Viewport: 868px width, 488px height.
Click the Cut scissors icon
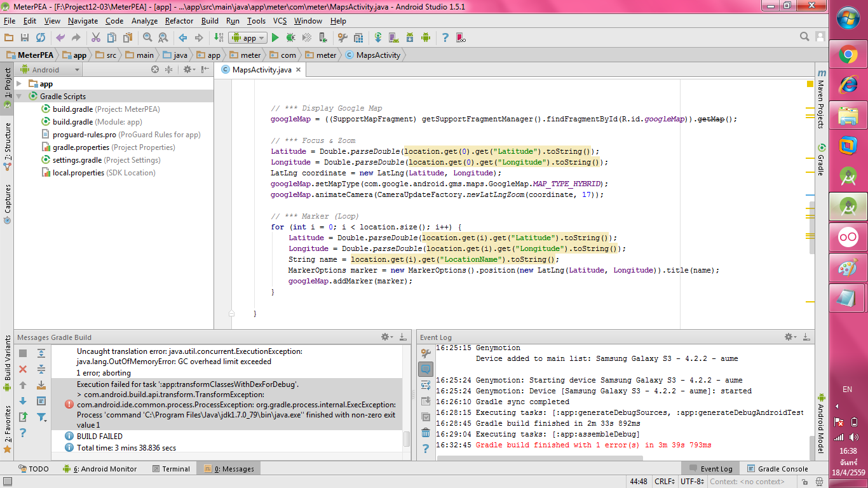coord(96,38)
